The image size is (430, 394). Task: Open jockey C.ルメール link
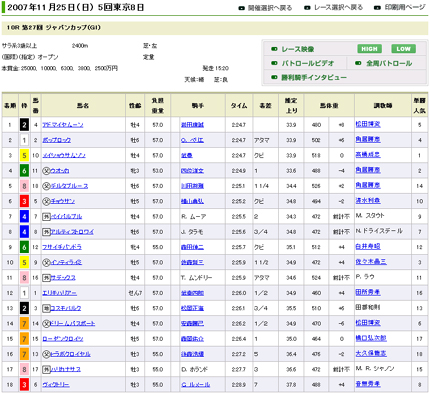pyautogui.click(x=195, y=385)
